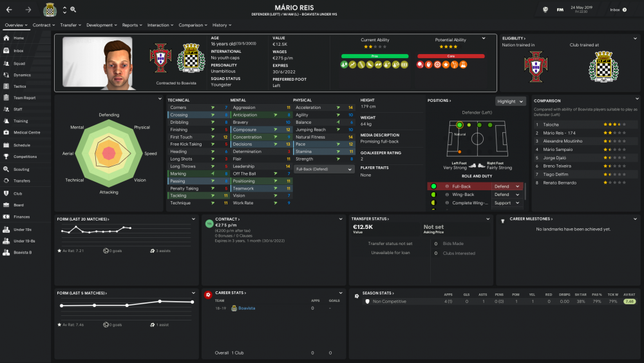Change duty for Full-Back role
The height and width of the screenshot is (363, 644).
pyautogui.click(x=507, y=186)
